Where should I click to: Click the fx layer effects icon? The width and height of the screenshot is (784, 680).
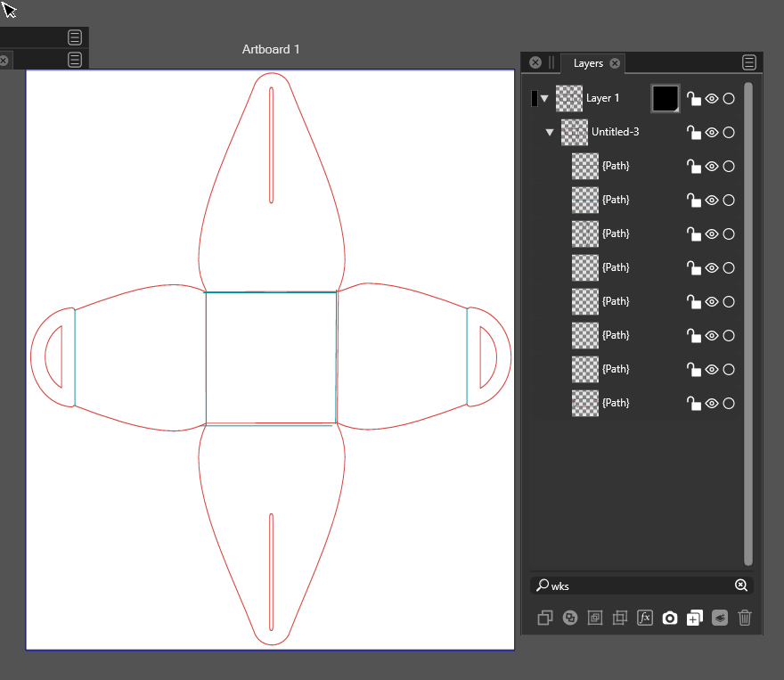click(x=645, y=618)
